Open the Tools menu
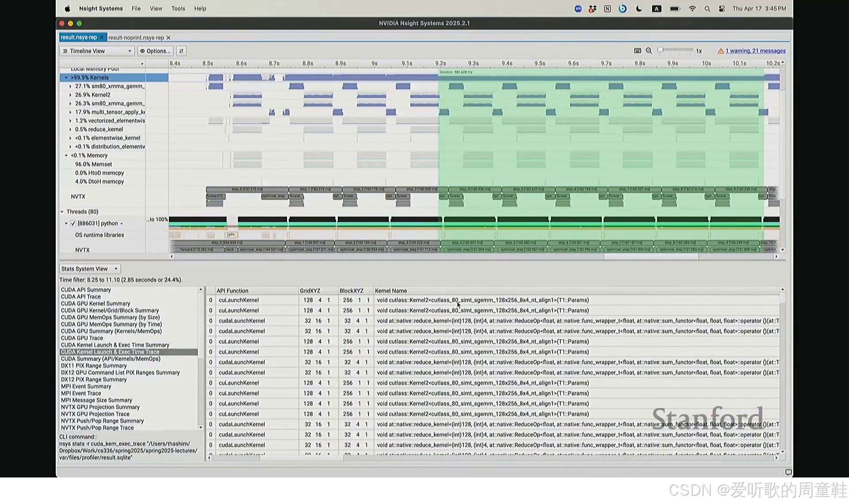 (178, 9)
